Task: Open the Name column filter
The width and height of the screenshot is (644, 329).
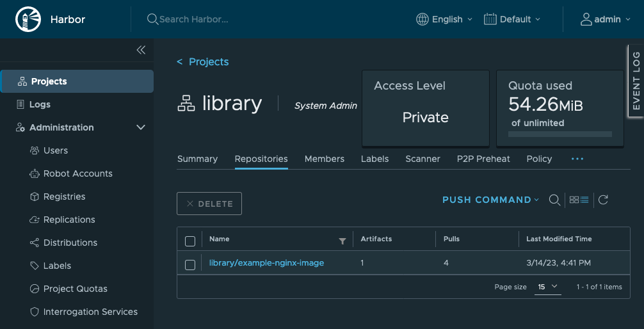Action: coord(342,241)
